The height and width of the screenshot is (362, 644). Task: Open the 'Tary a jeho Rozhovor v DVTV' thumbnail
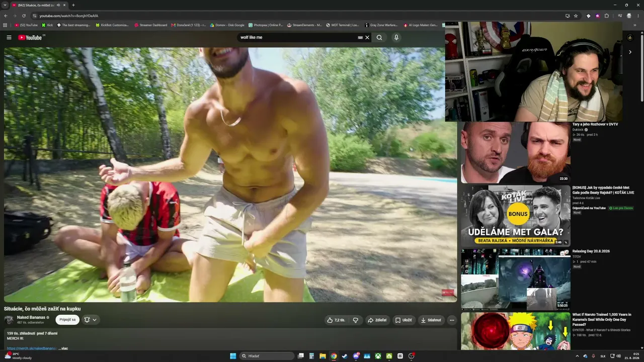(x=516, y=152)
